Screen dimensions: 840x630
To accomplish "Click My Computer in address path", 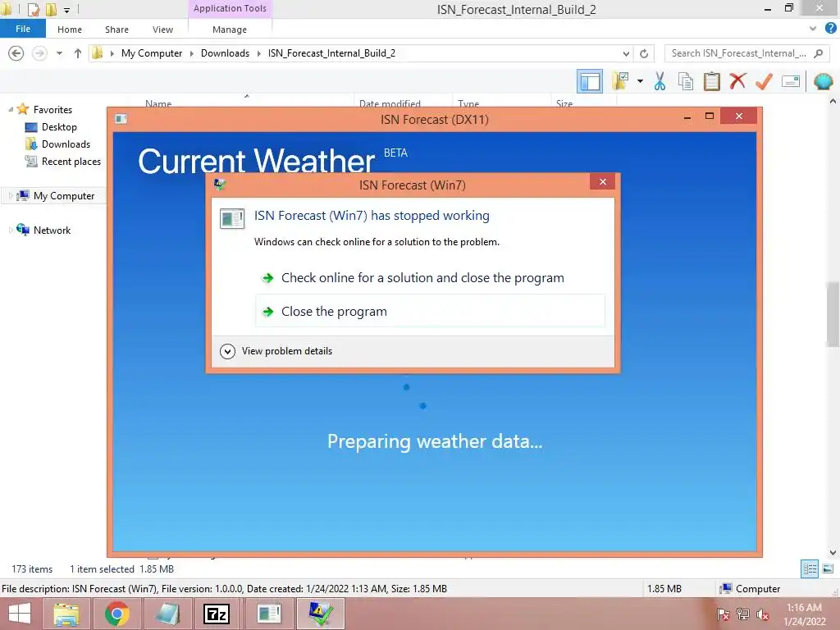I will point(152,53).
